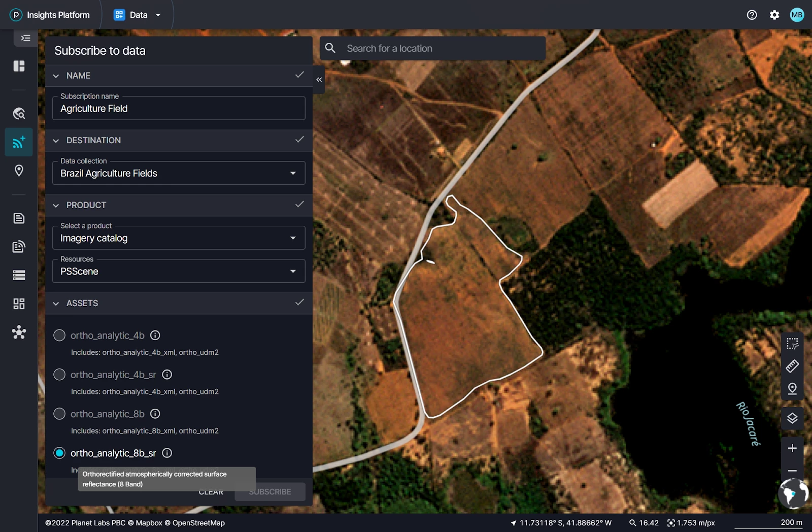Select the ortho_analytic_8b_sr radio button
The height and width of the screenshot is (532, 812).
[59, 453]
